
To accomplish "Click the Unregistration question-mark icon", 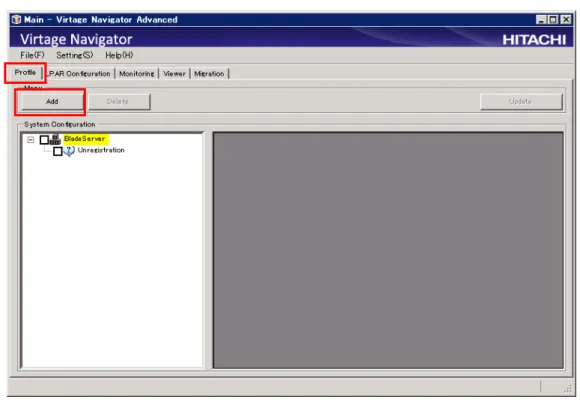I will point(69,151).
